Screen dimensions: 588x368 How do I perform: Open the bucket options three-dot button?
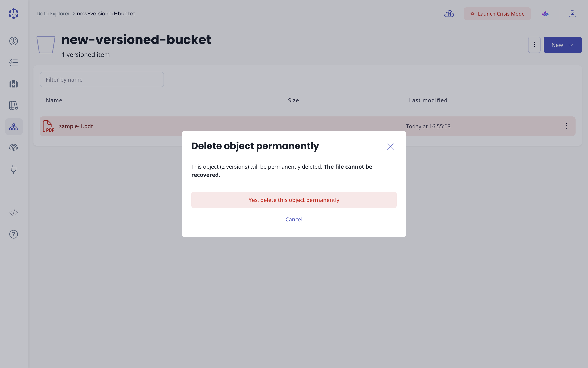(534, 45)
